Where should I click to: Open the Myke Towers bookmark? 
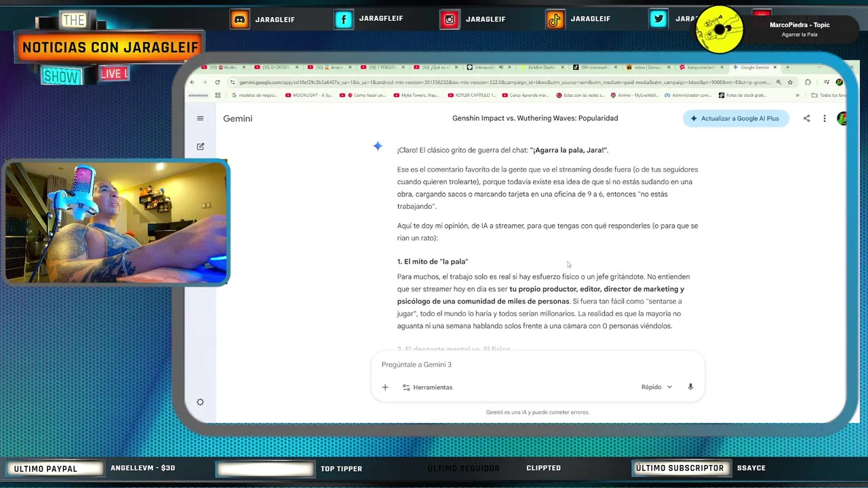417,95
